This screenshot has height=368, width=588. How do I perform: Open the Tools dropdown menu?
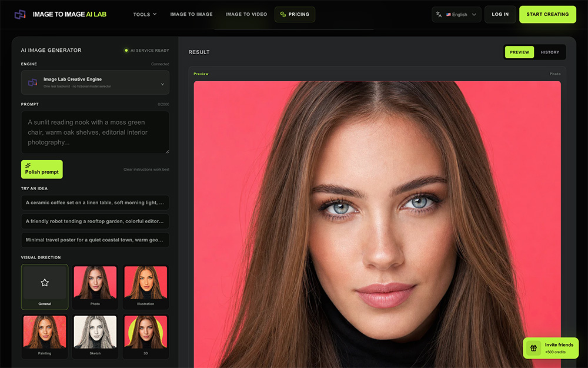coord(145,14)
